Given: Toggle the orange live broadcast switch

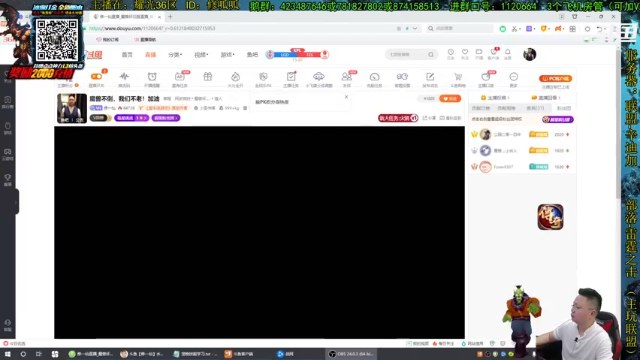Looking at the screenshot, I should [96, 76].
